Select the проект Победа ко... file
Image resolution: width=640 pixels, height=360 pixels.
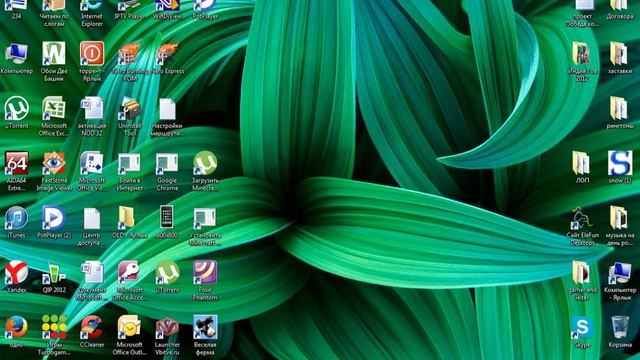582,13
